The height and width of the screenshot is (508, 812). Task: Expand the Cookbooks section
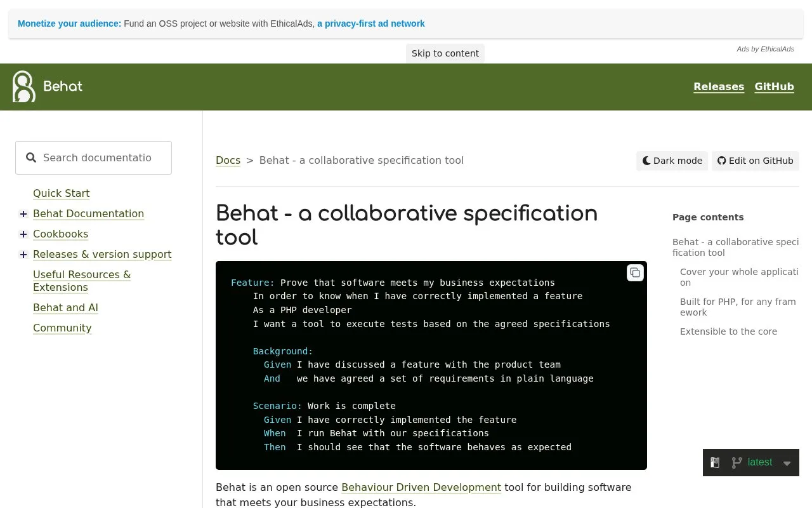pos(23,234)
